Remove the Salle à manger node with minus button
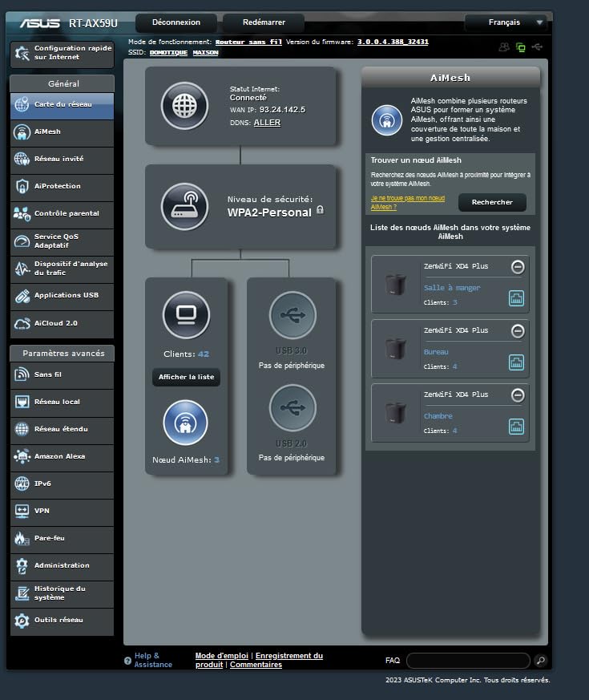589x700 pixels. 518,267
